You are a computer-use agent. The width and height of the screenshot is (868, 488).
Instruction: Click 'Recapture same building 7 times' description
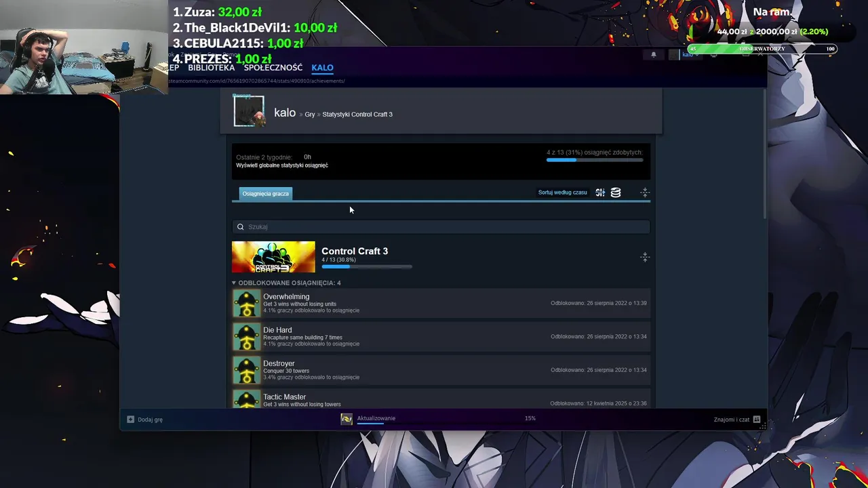click(302, 338)
